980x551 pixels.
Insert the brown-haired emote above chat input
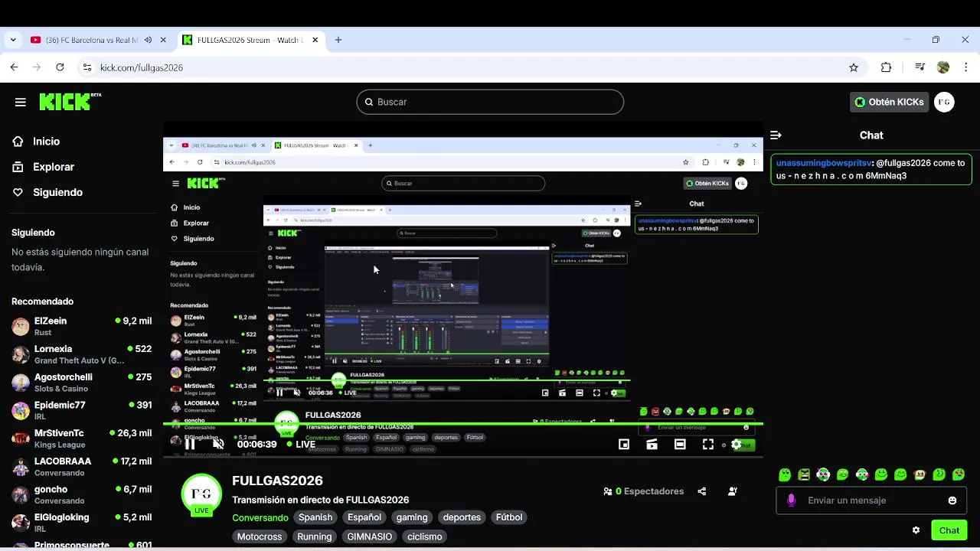coord(920,474)
